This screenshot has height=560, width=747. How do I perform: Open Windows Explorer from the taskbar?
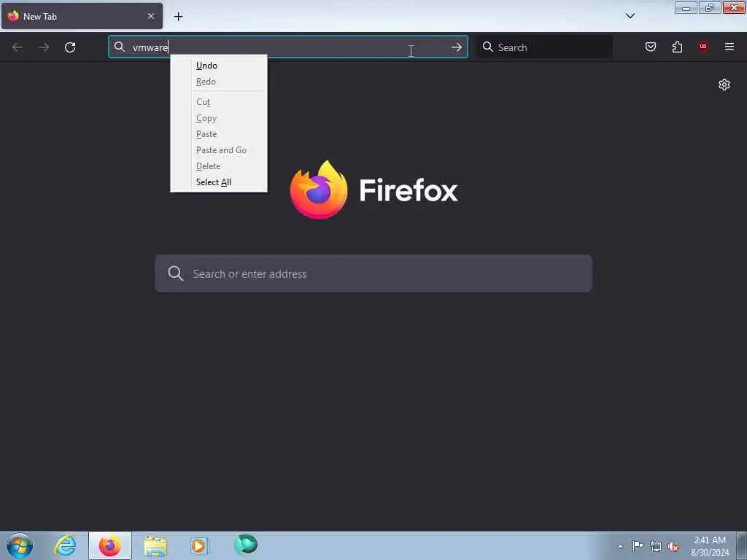(x=155, y=545)
